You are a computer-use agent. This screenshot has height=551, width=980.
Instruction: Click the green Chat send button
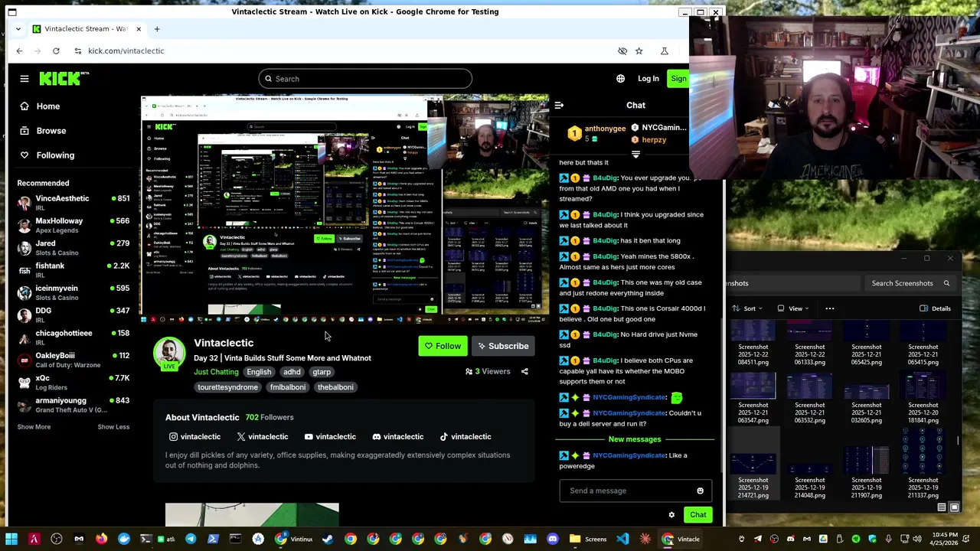click(697, 515)
